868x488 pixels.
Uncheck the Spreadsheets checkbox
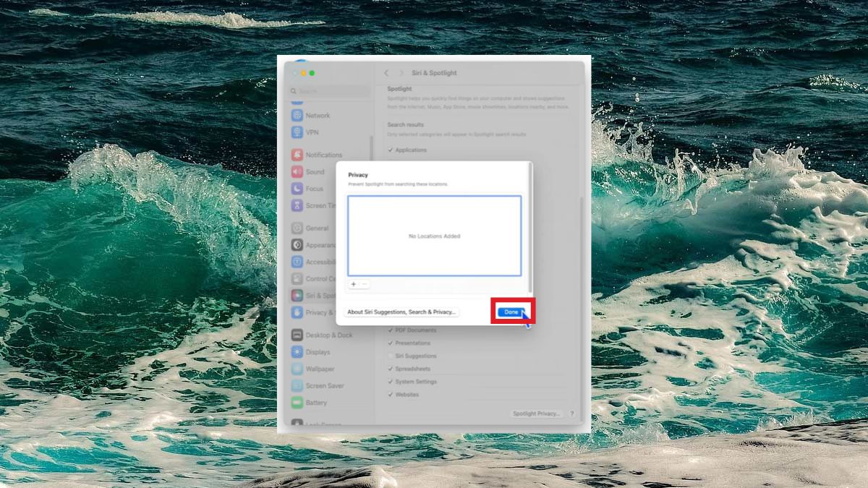coord(391,369)
